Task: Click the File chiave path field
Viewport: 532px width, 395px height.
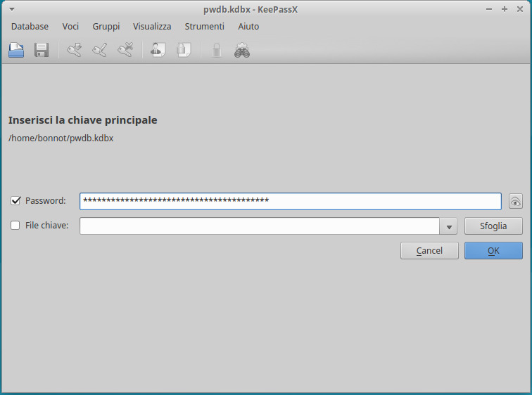Action: 260,226
